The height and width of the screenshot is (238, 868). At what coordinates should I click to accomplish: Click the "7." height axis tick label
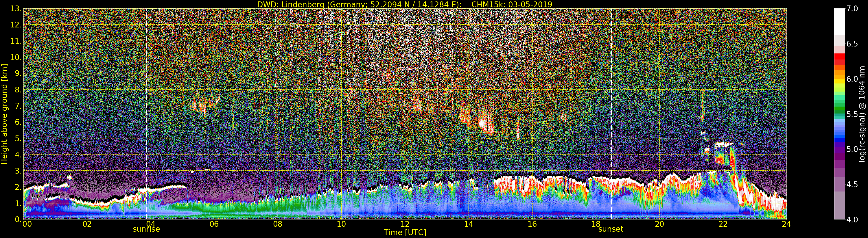coord(18,106)
